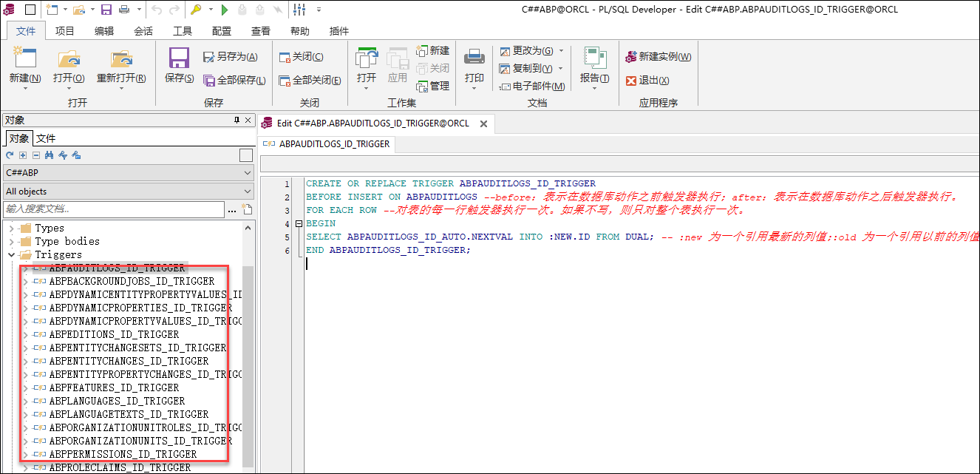
Task: Open the 编辑 ribbon tab
Action: (x=104, y=30)
